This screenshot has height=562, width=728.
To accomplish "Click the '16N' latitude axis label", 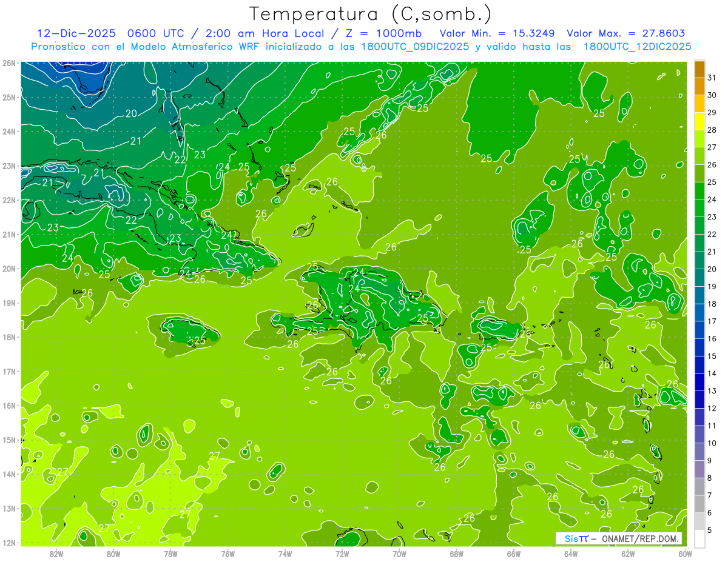I will click(9, 406).
